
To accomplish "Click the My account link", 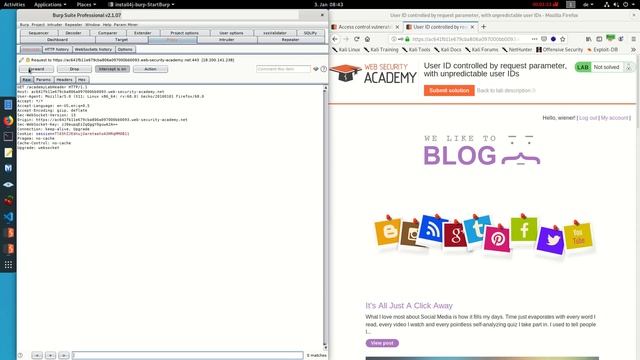I will (614, 118).
